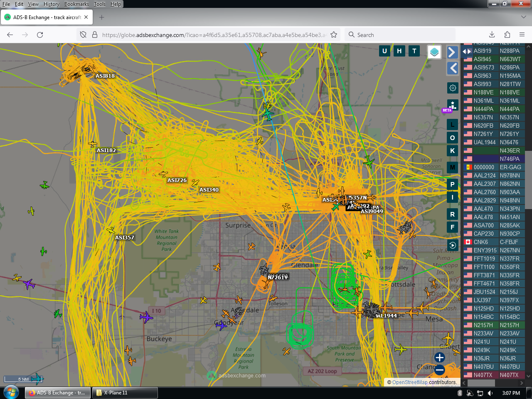Open the Bookmarks menu
The width and height of the screenshot is (532, 399).
(x=76, y=4)
